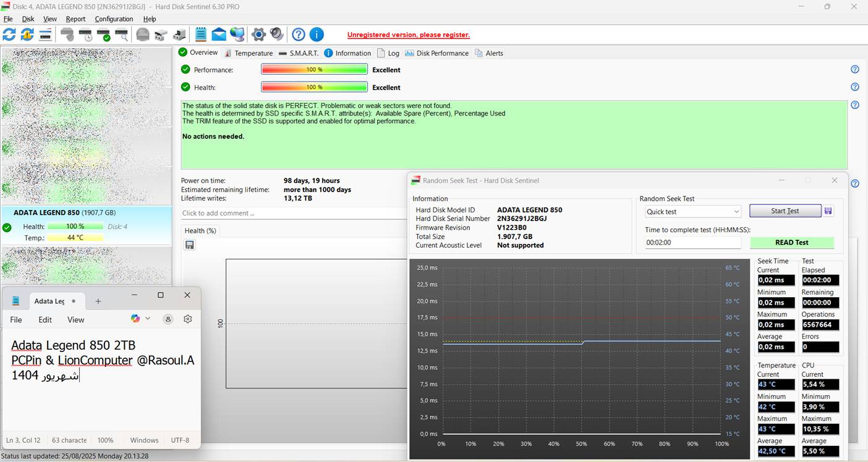
Task: Click the Start Test button
Action: pos(785,211)
